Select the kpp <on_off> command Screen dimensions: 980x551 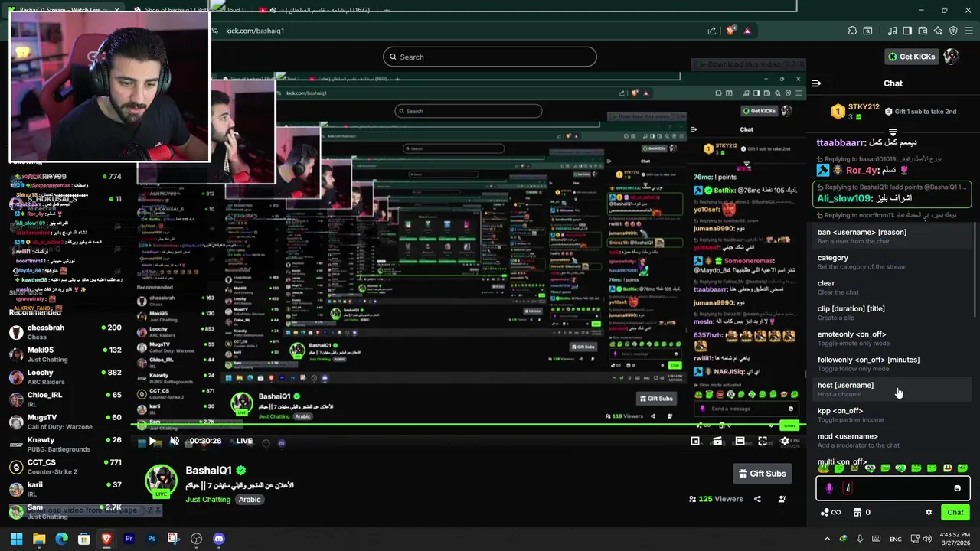(891, 415)
